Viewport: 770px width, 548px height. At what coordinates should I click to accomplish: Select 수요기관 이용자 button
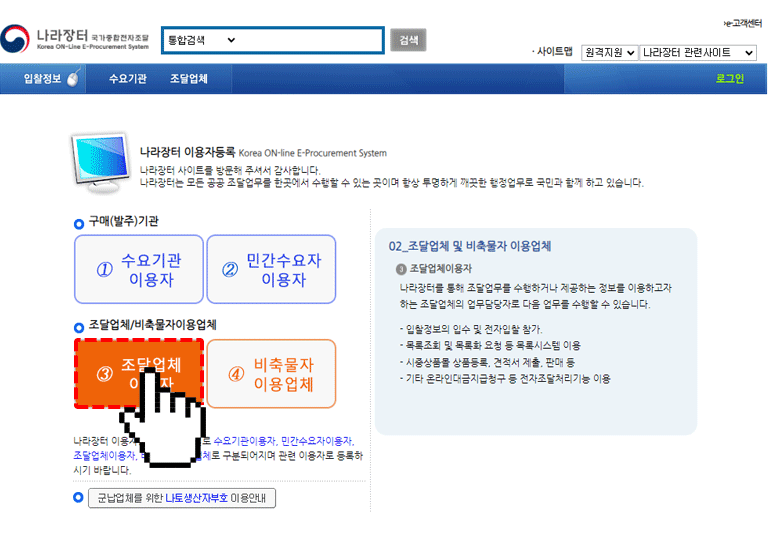139,269
